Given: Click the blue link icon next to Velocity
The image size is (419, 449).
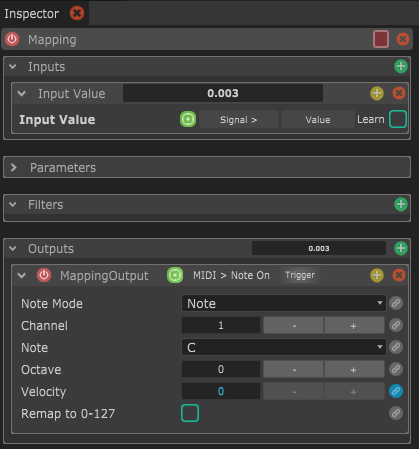Looking at the screenshot, I should pos(396,391).
